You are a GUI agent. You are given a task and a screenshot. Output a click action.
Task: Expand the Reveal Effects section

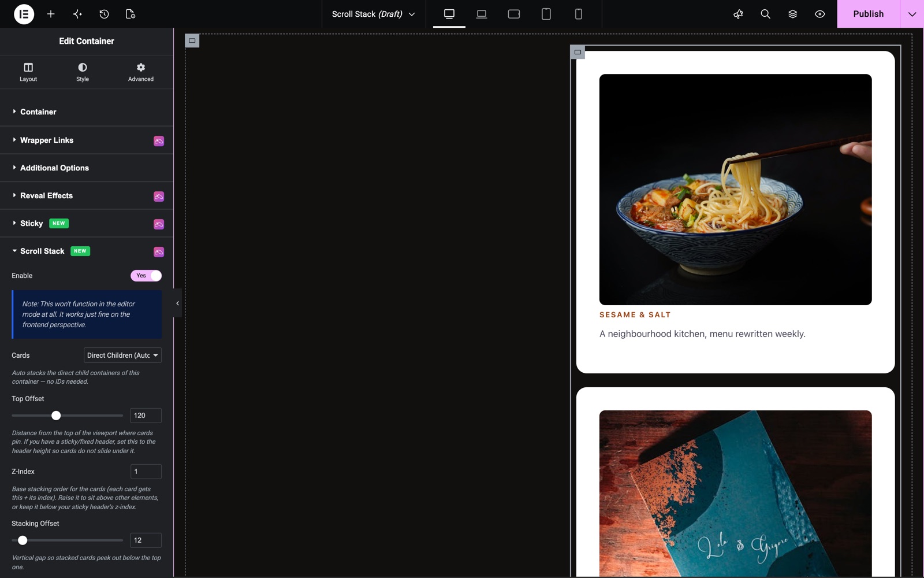pyautogui.click(x=87, y=195)
